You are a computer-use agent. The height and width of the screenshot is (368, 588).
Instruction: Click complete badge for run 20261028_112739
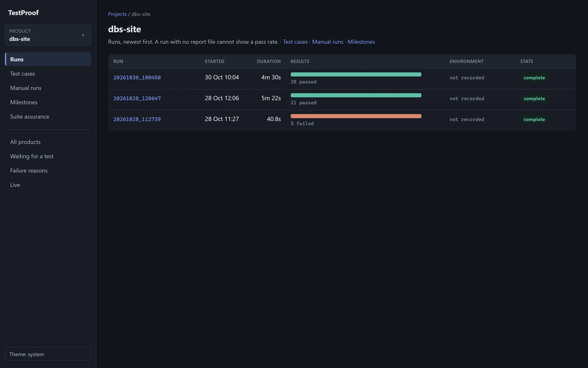pos(534,120)
